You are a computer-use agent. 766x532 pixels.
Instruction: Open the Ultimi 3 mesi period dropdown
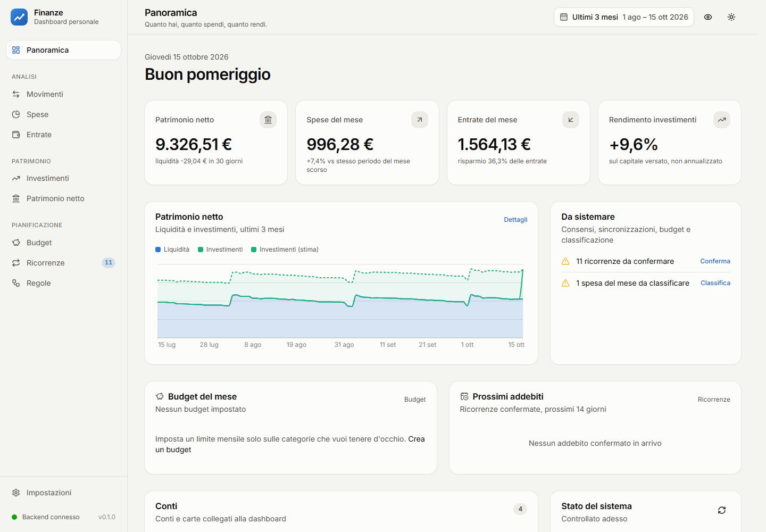click(624, 17)
